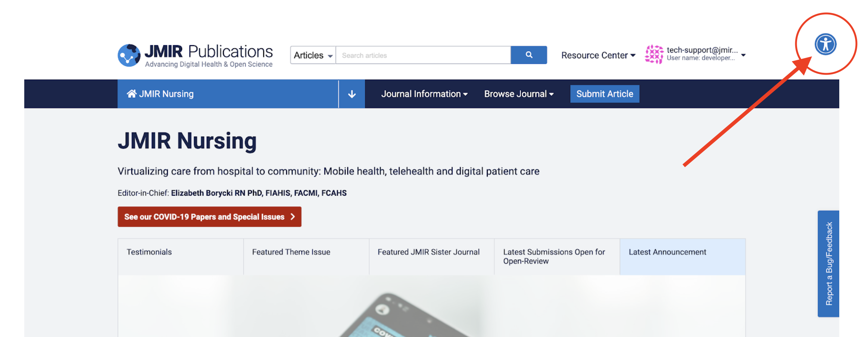Open the Resource Center dropdown
The width and height of the screenshot is (868, 337).
pos(598,55)
